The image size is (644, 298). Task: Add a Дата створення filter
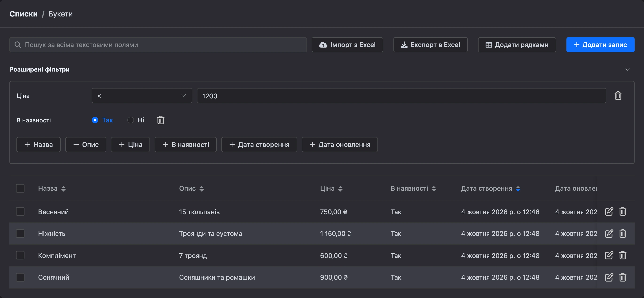259,145
